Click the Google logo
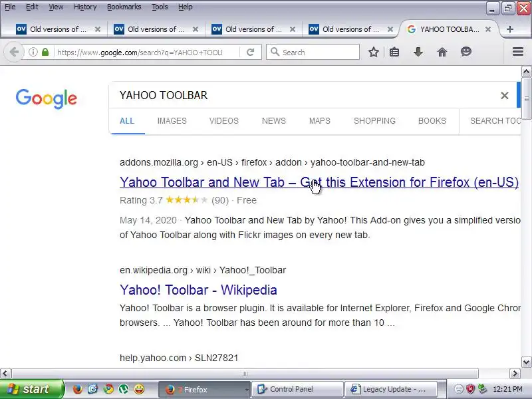532x399 pixels. click(x=47, y=98)
